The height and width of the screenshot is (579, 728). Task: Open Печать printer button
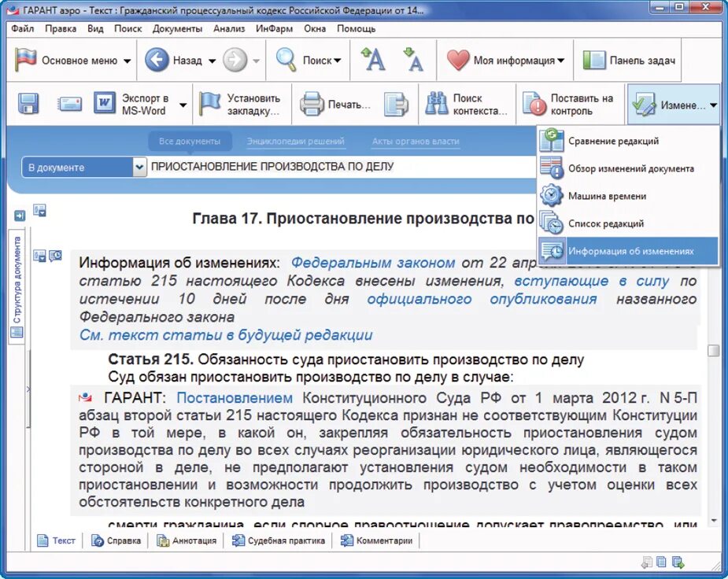pos(335,105)
